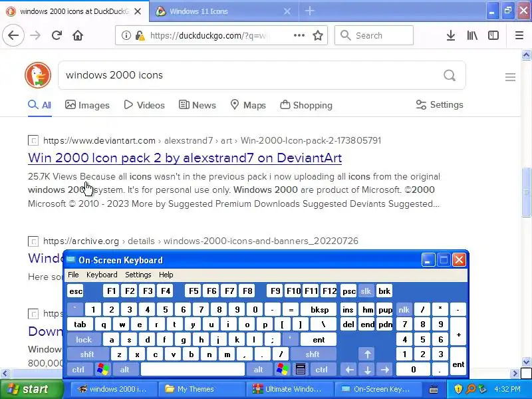Open DuckDuckGo Settings dropdown

440,105
